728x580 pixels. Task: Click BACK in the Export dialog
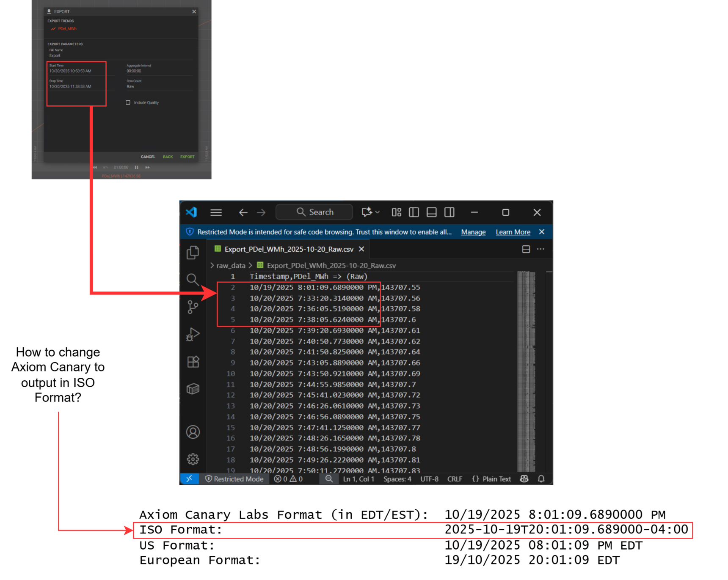tap(168, 157)
